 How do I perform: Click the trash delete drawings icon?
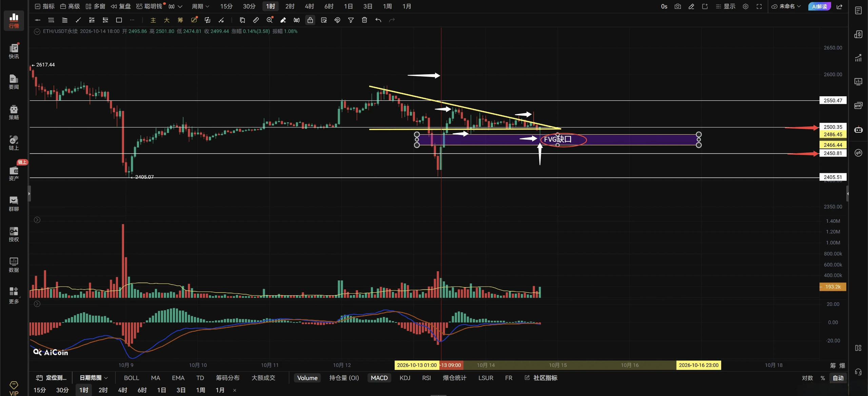pos(364,20)
